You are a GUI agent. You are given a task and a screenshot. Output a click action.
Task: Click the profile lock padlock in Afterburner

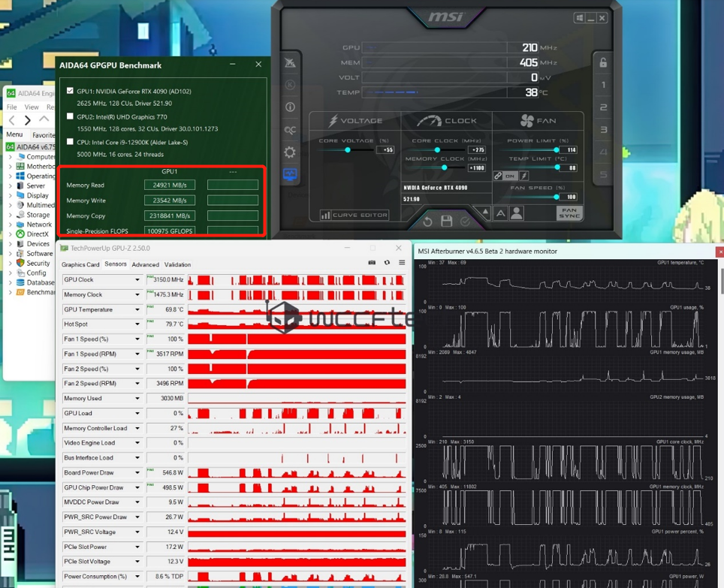tap(603, 62)
